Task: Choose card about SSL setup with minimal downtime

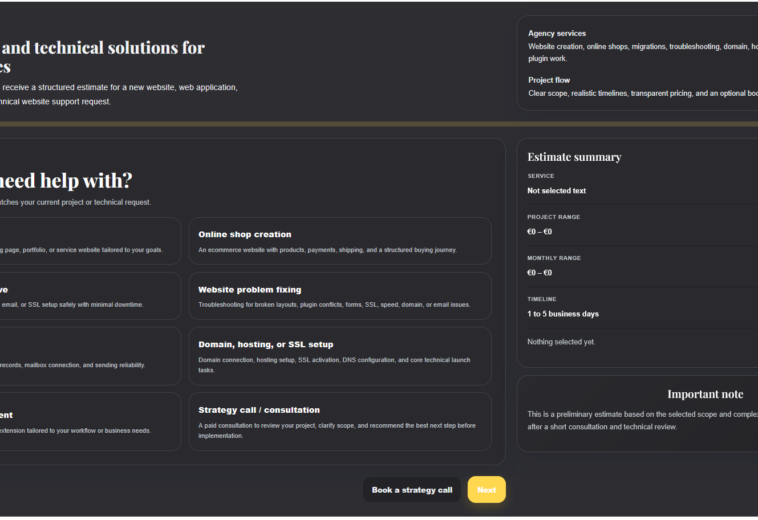Action: [x=90, y=296]
